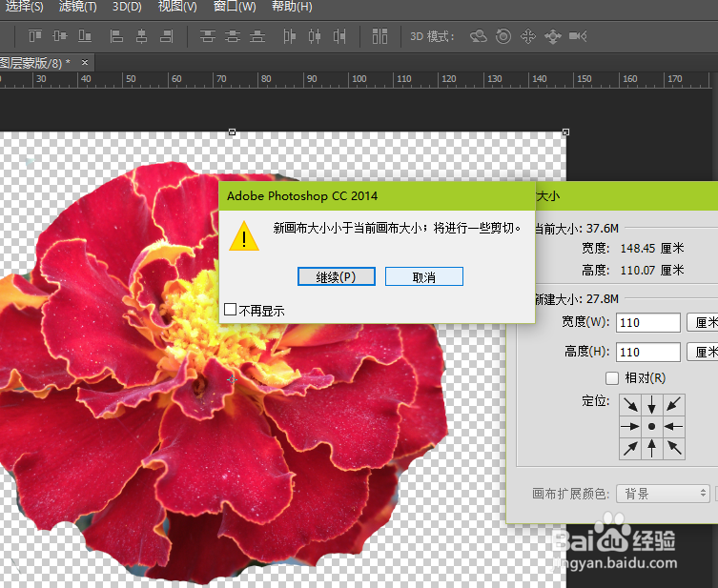Click the distribute bottom edges icon
The image size is (718, 588).
pyautogui.click(x=256, y=35)
